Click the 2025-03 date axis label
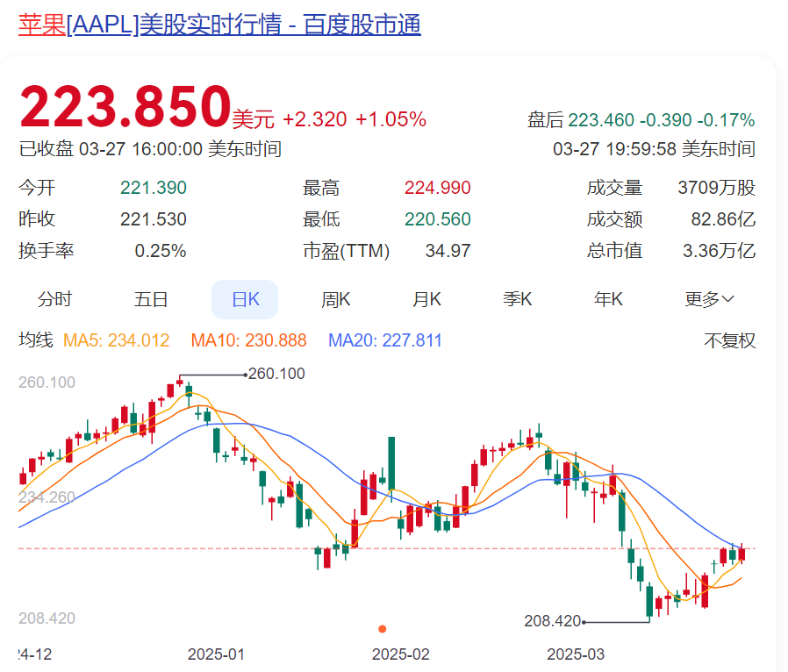This screenshot has width=788, height=672. tap(576, 654)
